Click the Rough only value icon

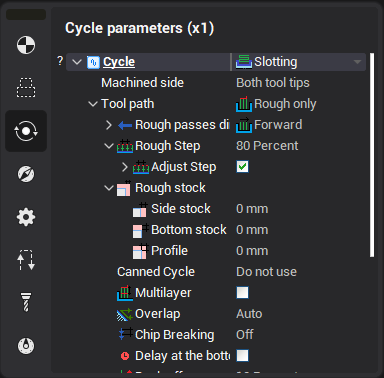coord(244,104)
